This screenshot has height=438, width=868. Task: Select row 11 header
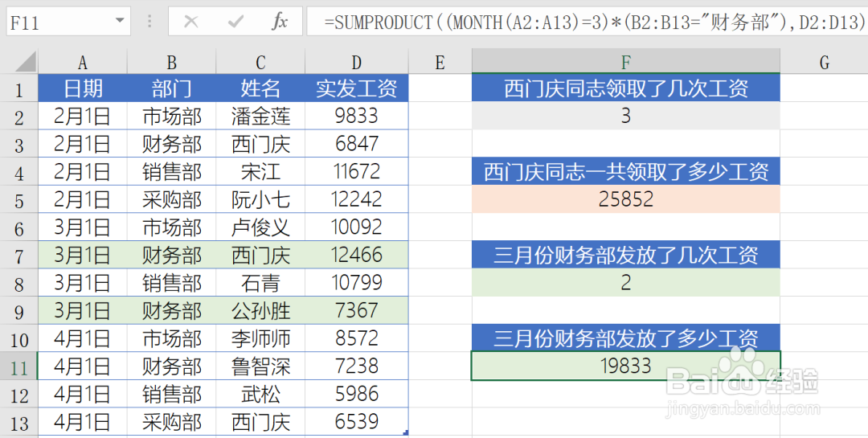(x=18, y=366)
